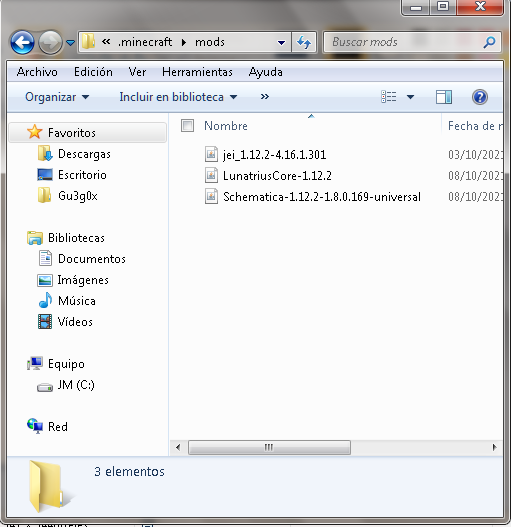Sort by the Fecha de column header

475,126
